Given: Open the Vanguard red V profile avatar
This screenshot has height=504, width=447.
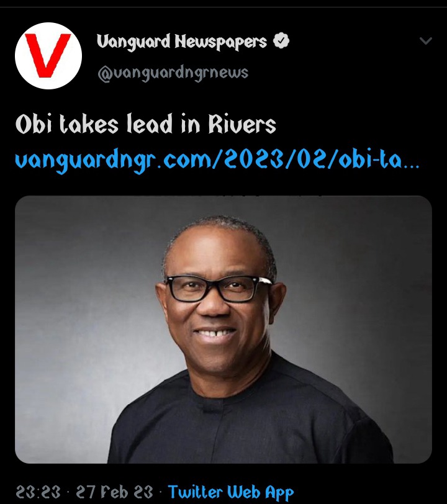Looking at the screenshot, I should [48, 56].
